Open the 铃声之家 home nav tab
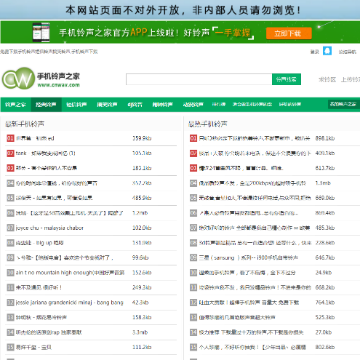The image size is (360, 360). [16, 104]
